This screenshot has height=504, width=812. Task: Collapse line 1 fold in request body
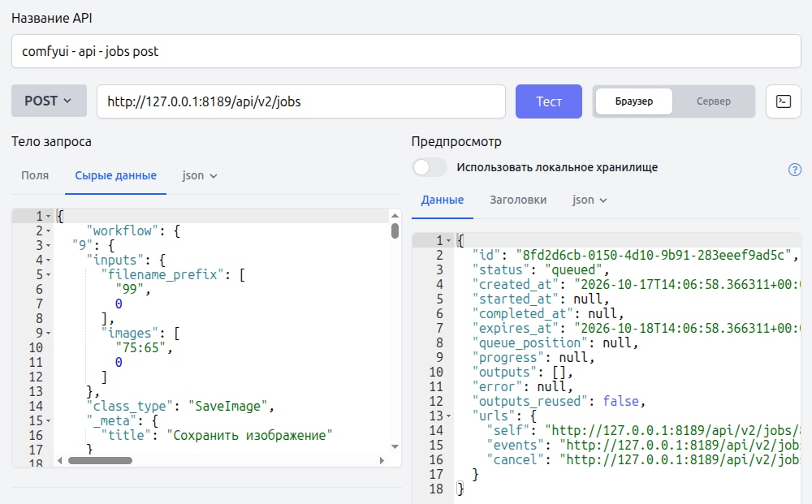pyautogui.click(x=49, y=217)
